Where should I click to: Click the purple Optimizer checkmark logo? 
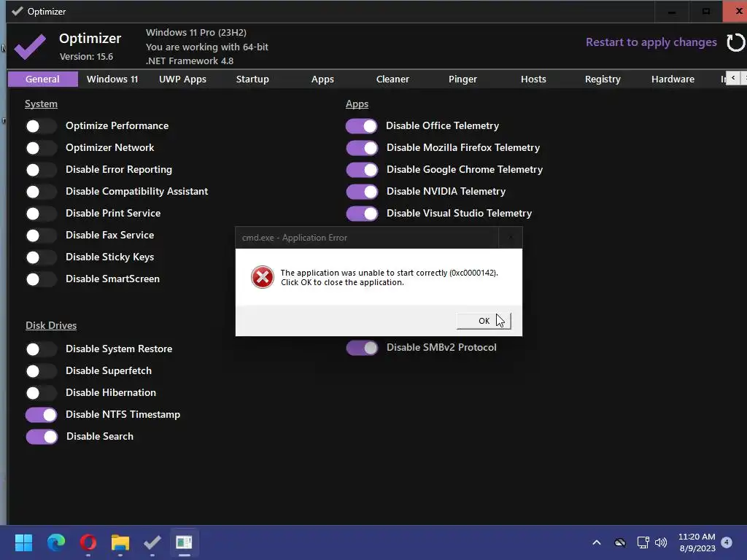click(30, 47)
